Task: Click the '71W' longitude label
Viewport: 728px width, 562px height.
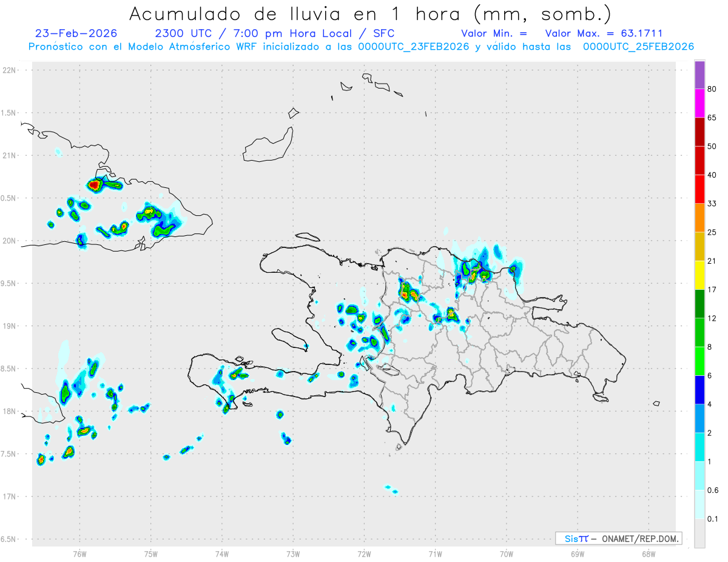Action: [x=435, y=554]
